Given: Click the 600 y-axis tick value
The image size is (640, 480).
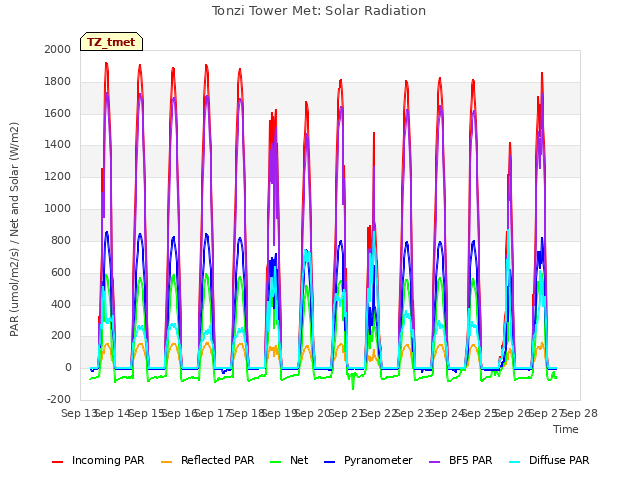Looking at the screenshot, I should [61, 272].
